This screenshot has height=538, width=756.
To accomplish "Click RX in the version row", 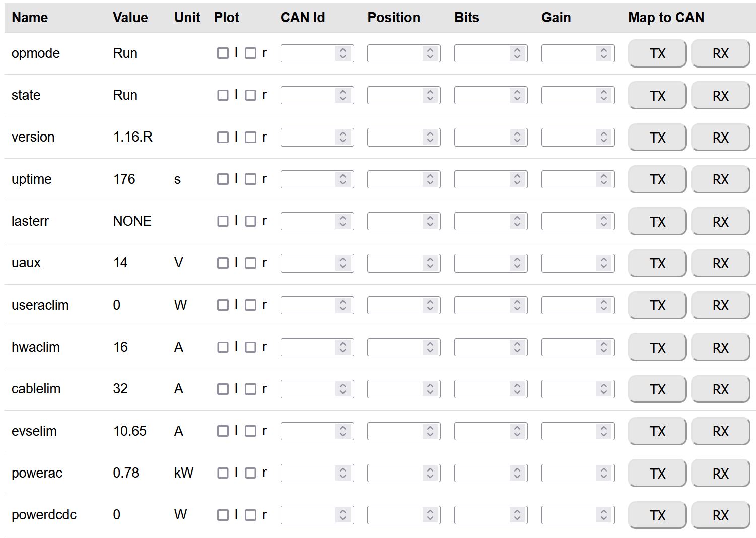I will (720, 138).
